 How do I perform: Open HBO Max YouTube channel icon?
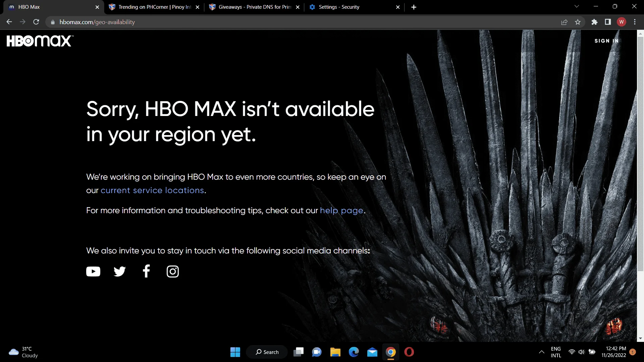point(93,271)
